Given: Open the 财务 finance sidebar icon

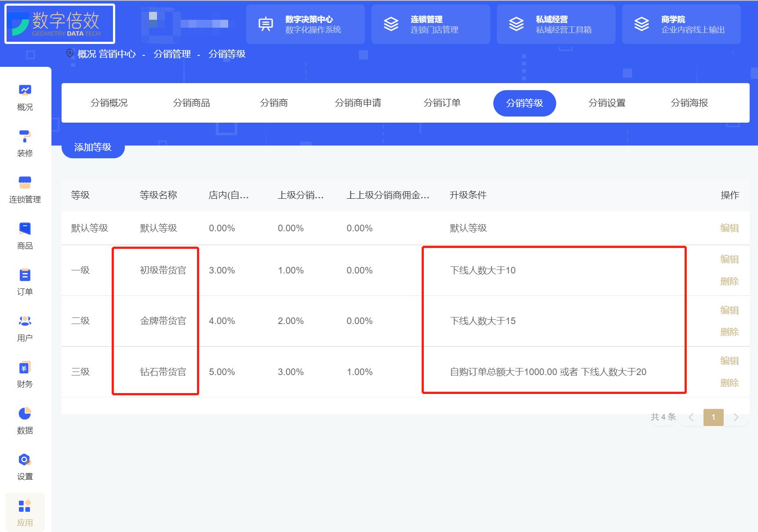Looking at the screenshot, I should click(25, 374).
